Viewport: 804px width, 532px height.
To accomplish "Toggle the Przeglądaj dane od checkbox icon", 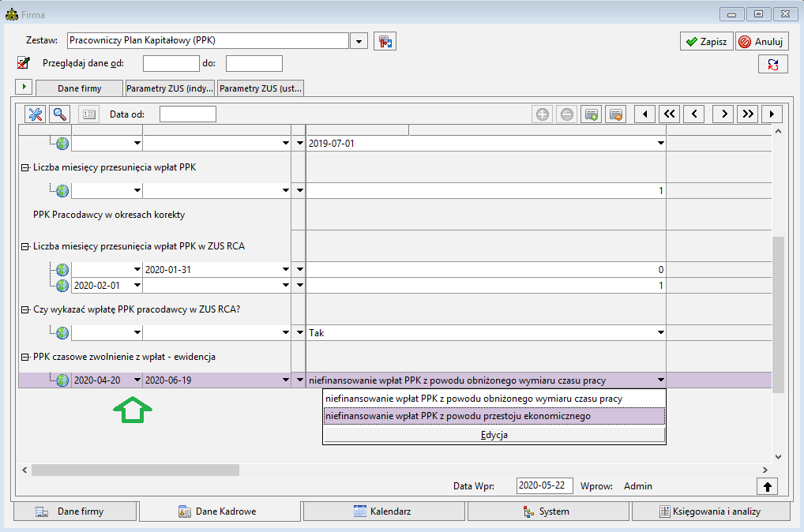I will click(x=23, y=63).
